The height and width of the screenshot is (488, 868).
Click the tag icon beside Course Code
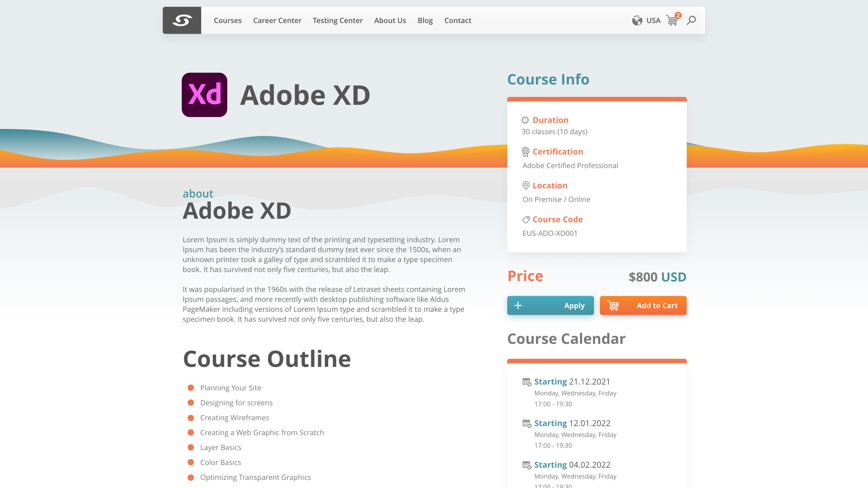click(x=526, y=220)
